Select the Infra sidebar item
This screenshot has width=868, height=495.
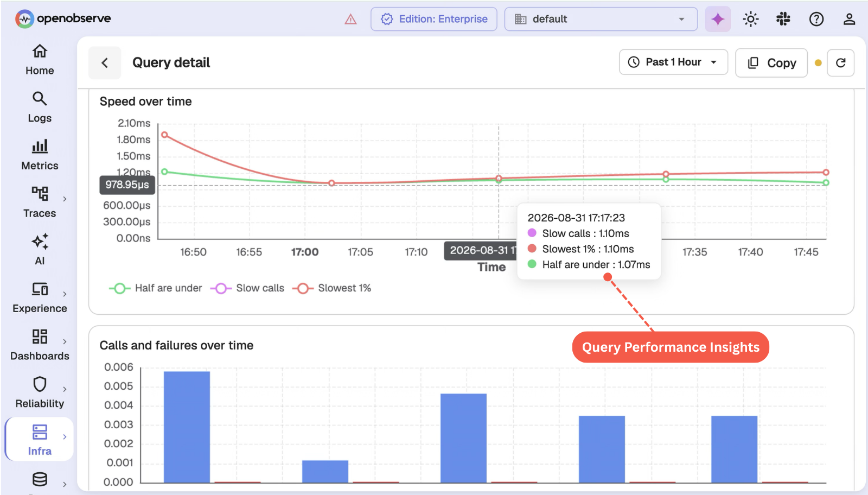coord(40,440)
